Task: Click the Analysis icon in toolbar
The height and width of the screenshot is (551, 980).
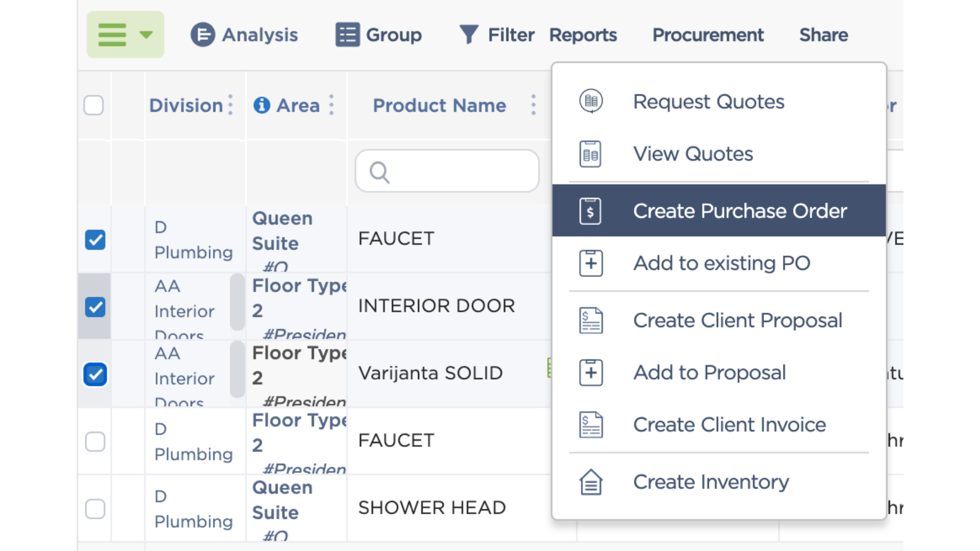Action: point(203,35)
